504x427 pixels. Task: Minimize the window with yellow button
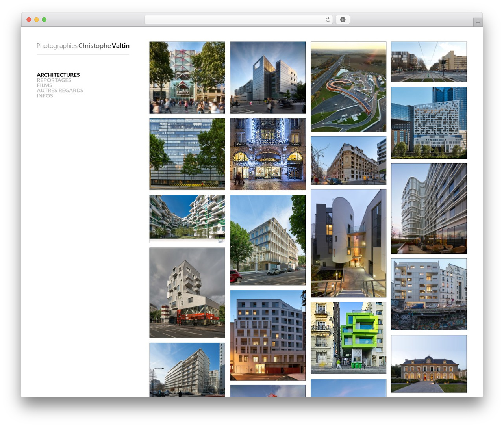(36, 20)
